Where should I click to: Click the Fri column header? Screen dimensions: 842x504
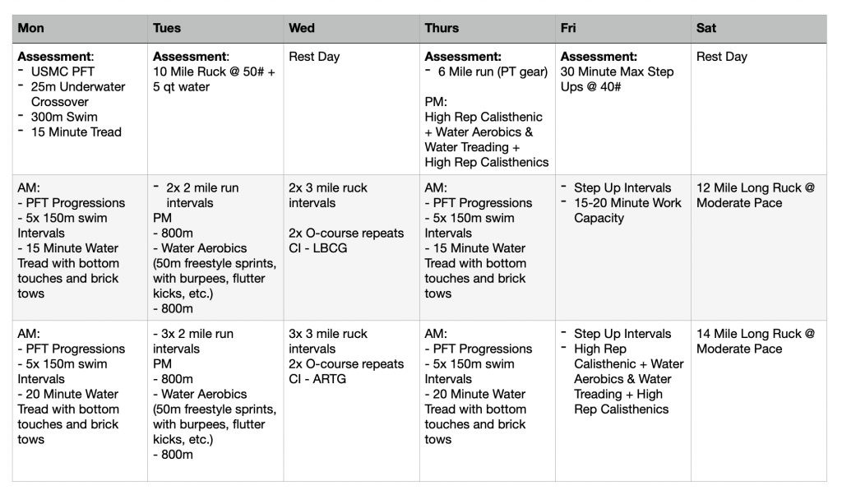pos(568,28)
